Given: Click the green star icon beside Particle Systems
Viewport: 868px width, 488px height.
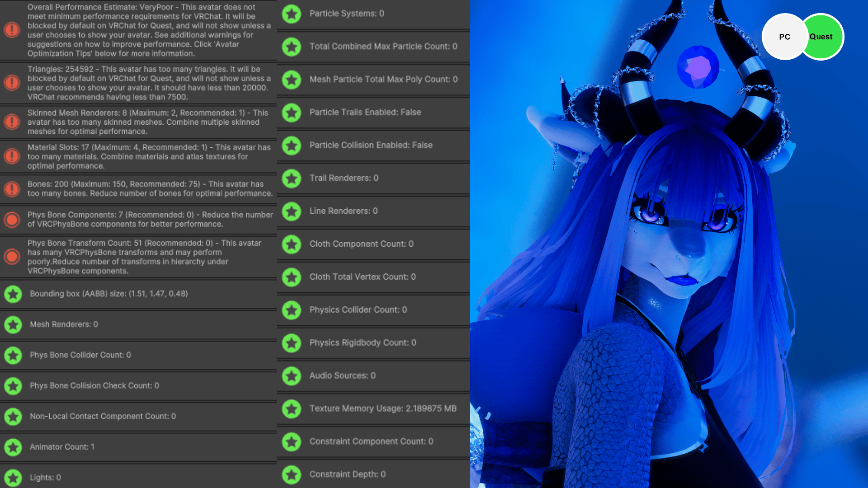Looking at the screenshot, I should [292, 14].
